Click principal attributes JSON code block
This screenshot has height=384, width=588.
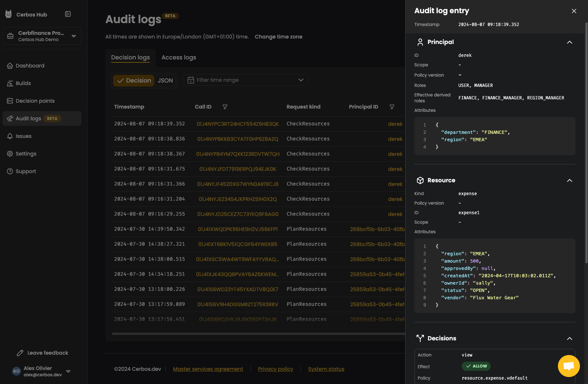(495, 136)
